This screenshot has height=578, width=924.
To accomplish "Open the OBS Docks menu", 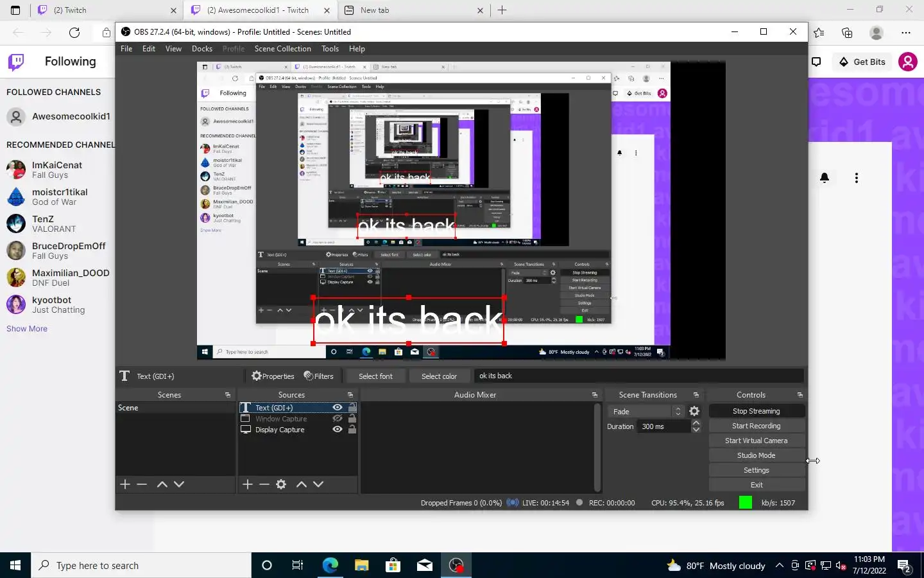I will [202, 49].
